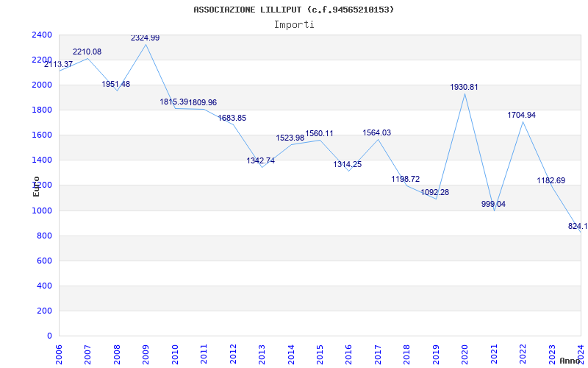Click y-axis tick 1600
Image resolution: width=588 pixels, height=368 pixels.
click(x=42, y=135)
